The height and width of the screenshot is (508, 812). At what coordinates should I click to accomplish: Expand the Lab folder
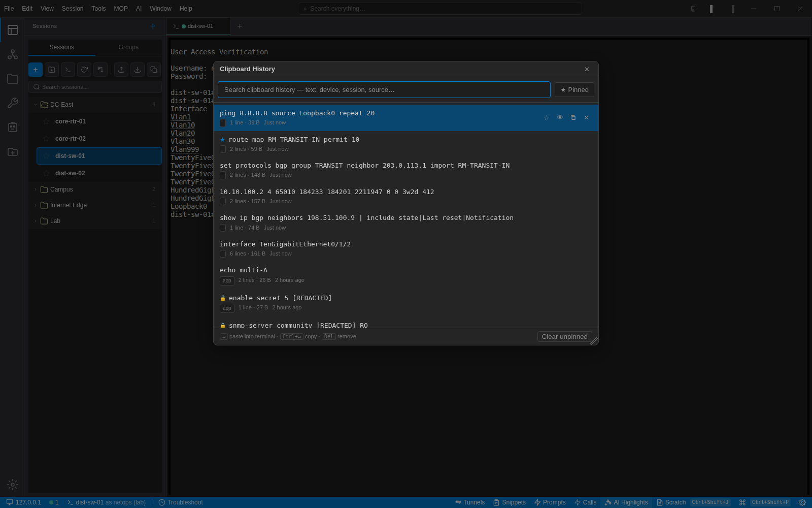pos(36,221)
